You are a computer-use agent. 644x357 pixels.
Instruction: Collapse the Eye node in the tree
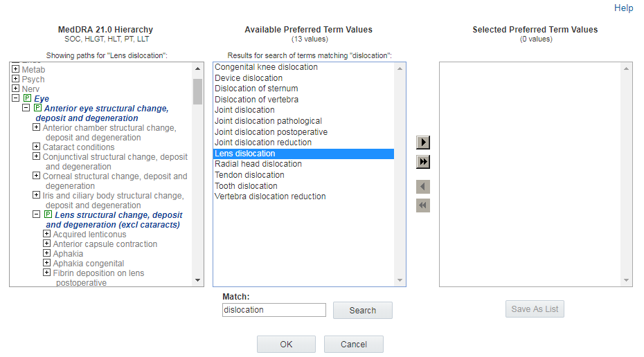(x=16, y=99)
